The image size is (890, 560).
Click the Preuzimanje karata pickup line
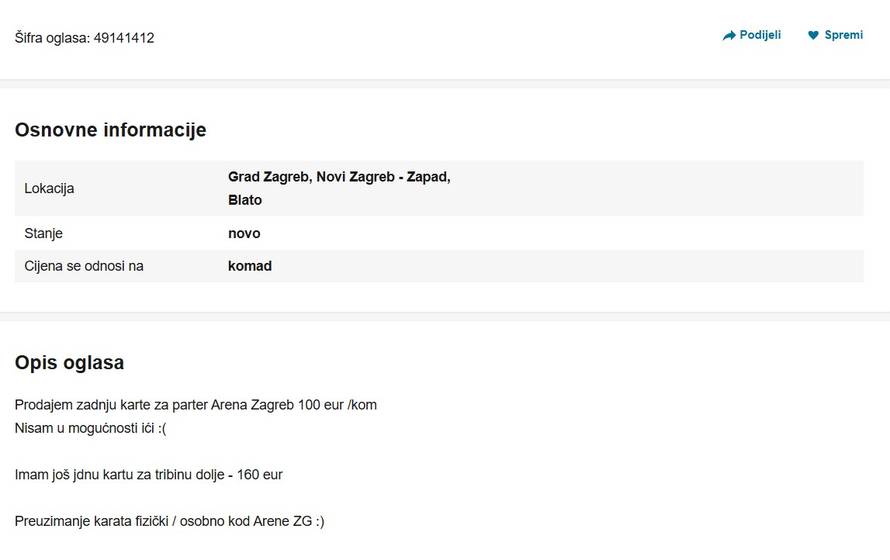click(x=169, y=520)
